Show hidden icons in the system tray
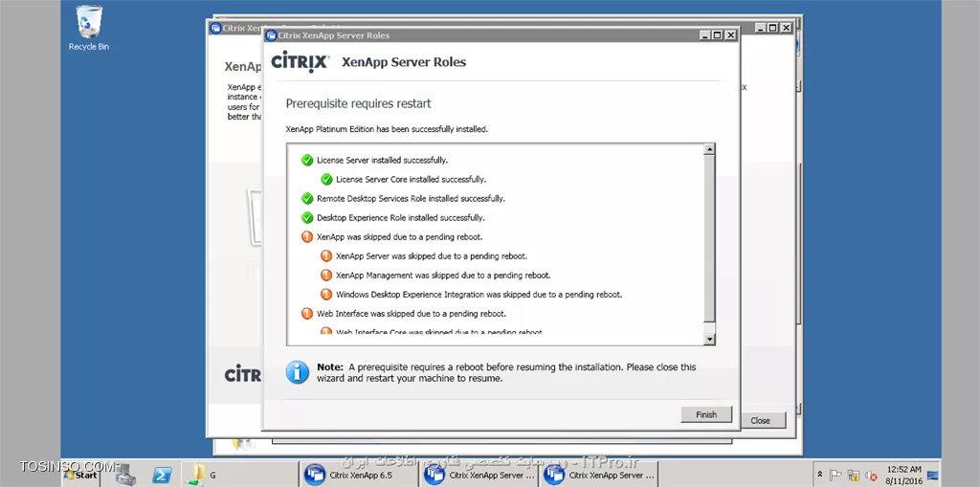980x487 pixels. click(x=820, y=476)
